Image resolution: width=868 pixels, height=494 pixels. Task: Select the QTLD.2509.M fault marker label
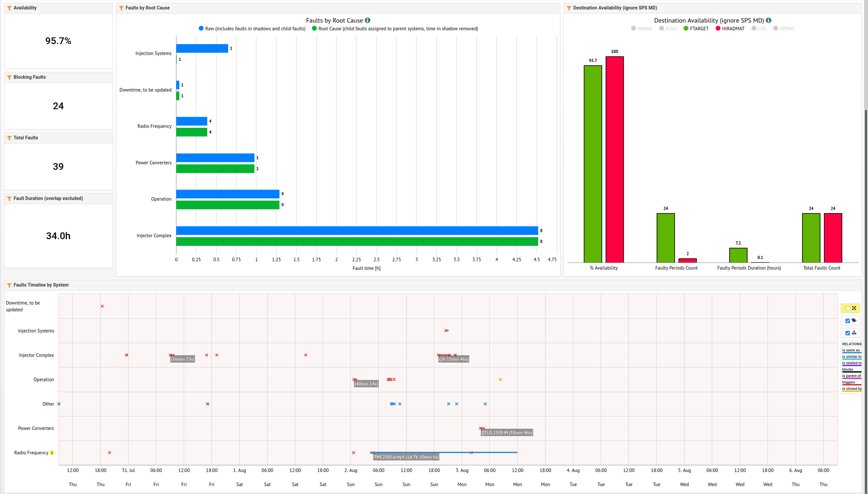[507, 433]
